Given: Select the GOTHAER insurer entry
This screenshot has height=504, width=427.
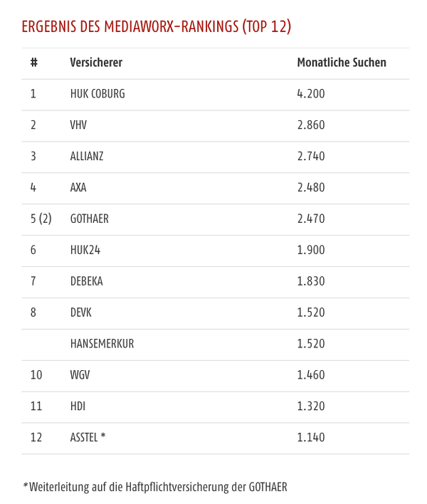Looking at the screenshot, I should pos(90,219).
